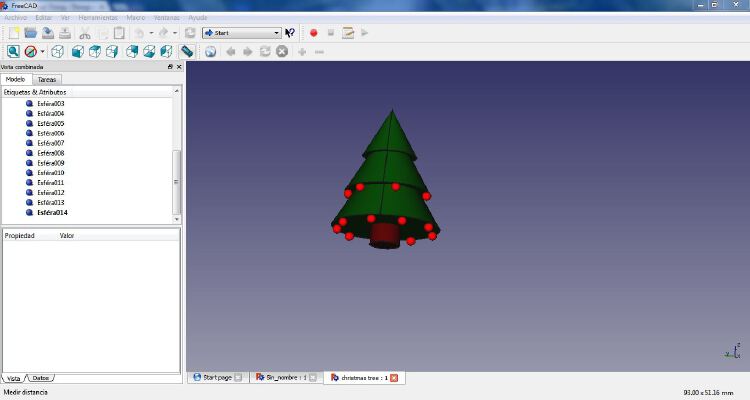Close the christmas tree document tab
The height and width of the screenshot is (400, 750).
click(394, 378)
